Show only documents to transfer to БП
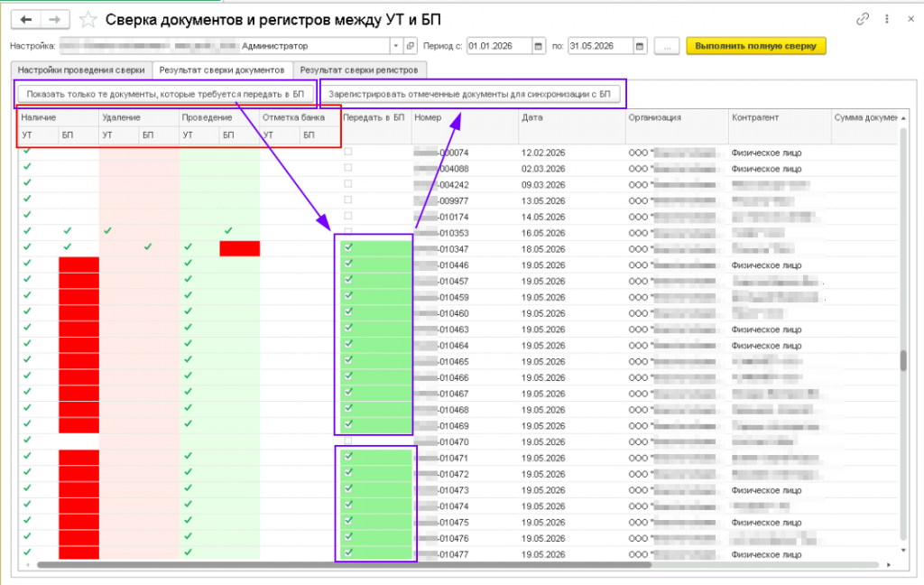 (165, 94)
